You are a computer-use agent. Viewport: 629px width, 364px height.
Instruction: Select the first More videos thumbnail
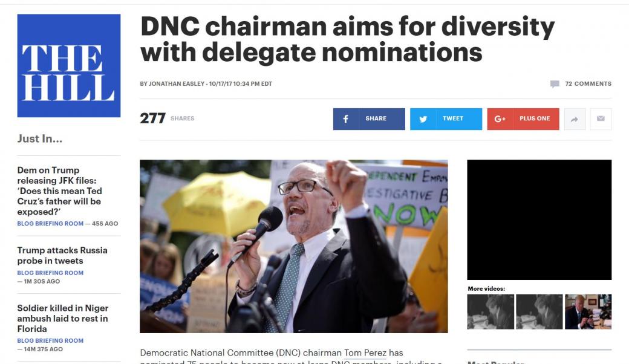click(490, 312)
